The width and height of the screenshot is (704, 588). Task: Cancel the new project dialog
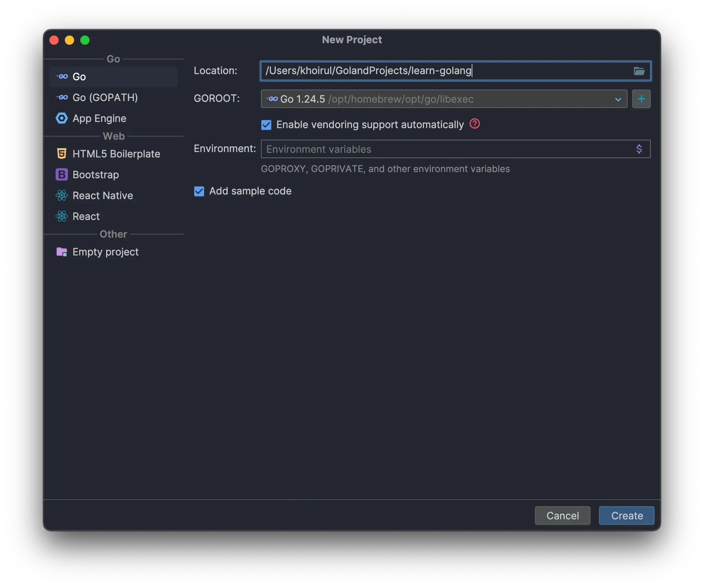pos(562,515)
